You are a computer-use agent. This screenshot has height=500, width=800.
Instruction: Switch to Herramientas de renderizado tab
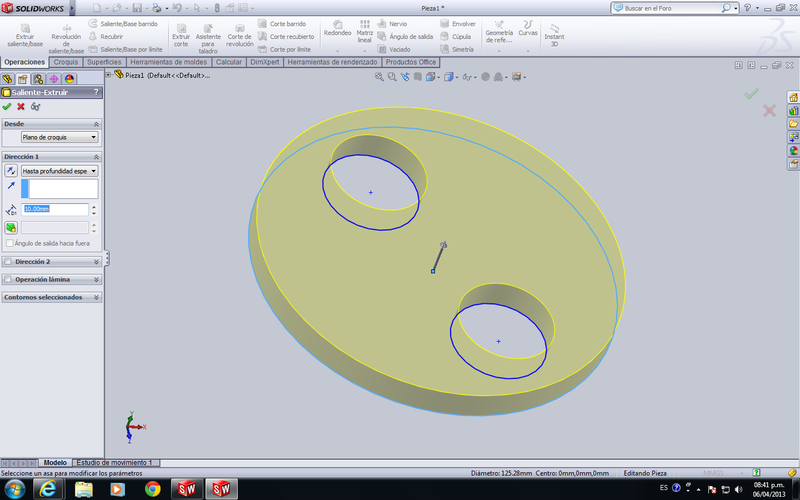[332, 62]
